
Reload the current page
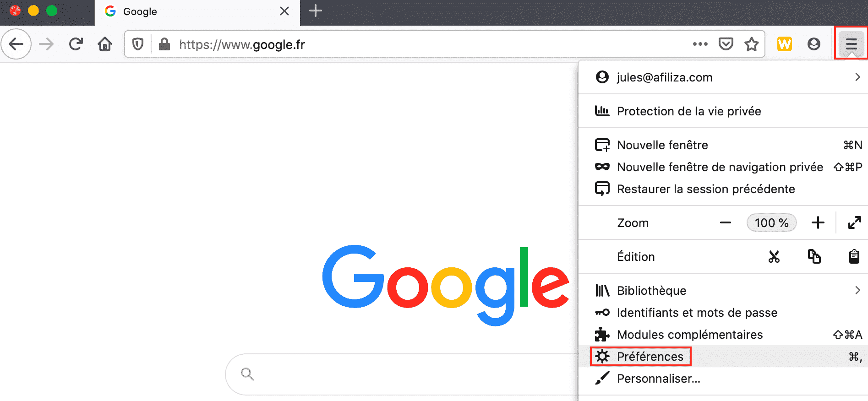(x=76, y=44)
